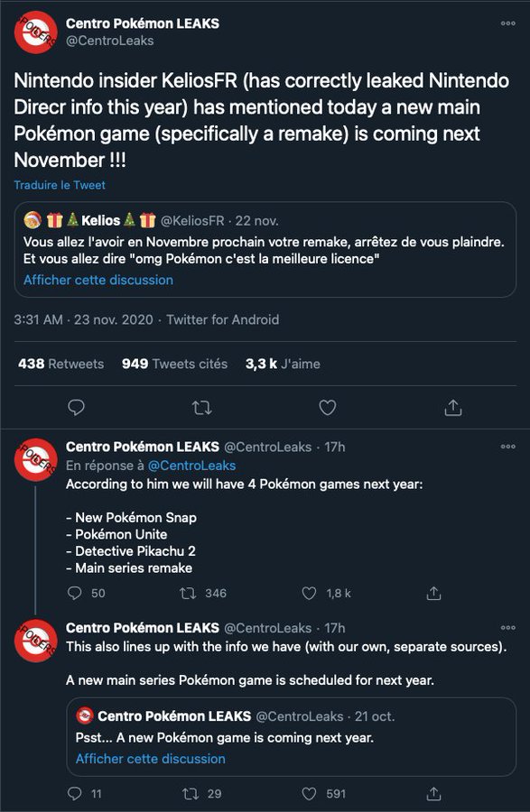The image size is (530, 812).
Task: Open the share icon on the main tweet
Action: point(455,408)
